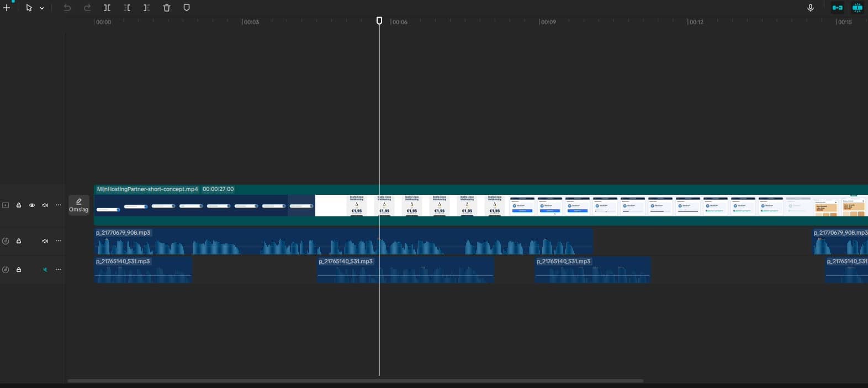Use the delete-left trim tool
This screenshot has height=388, width=868.
click(x=127, y=8)
